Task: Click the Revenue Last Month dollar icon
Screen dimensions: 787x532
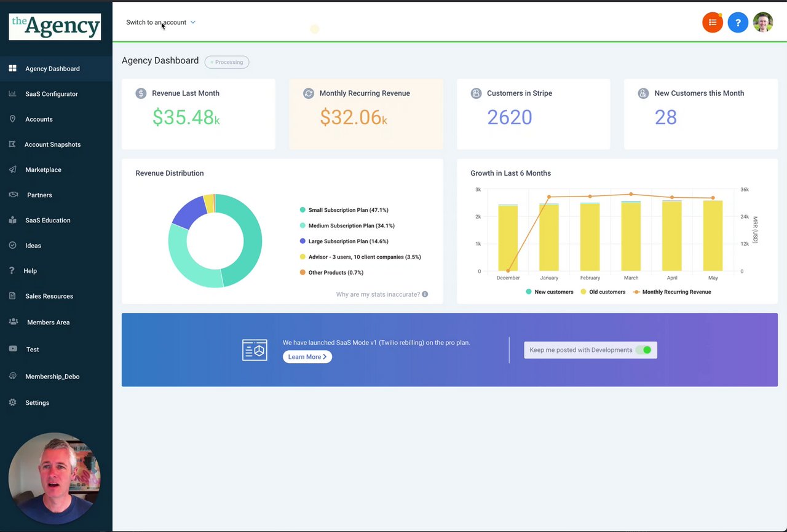Action: coord(141,93)
